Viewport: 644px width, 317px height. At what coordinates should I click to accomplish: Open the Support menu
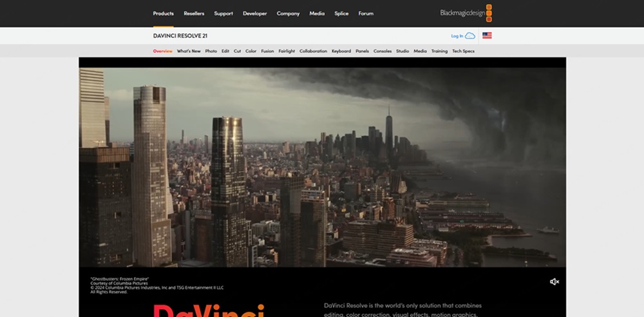click(x=223, y=14)
